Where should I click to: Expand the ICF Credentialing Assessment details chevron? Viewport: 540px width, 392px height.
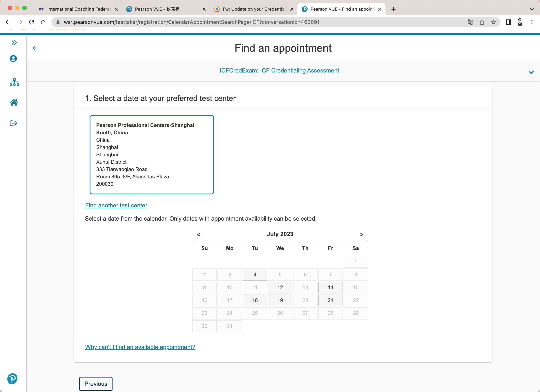(x=531, y=72)
